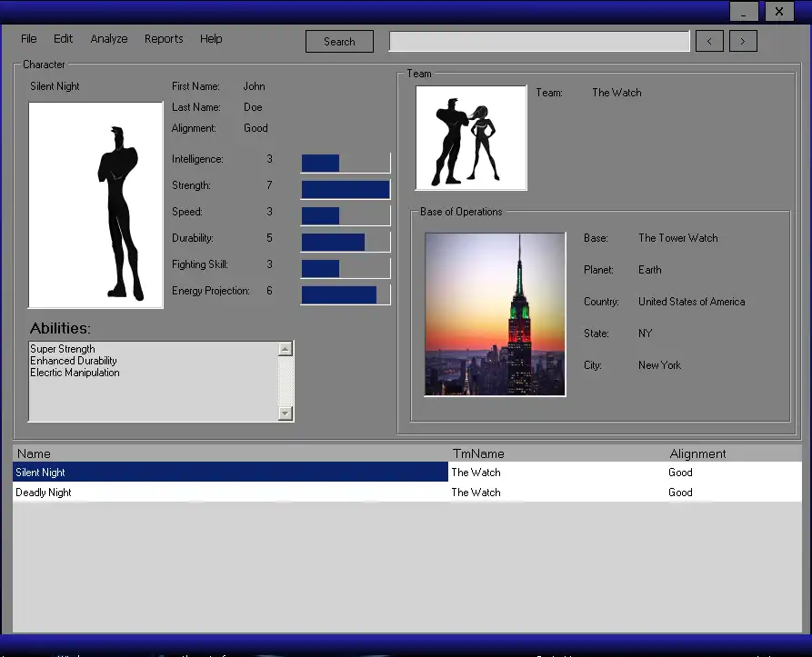Click the Strength stat bar
Screen dimensions: 812x657
346,189
